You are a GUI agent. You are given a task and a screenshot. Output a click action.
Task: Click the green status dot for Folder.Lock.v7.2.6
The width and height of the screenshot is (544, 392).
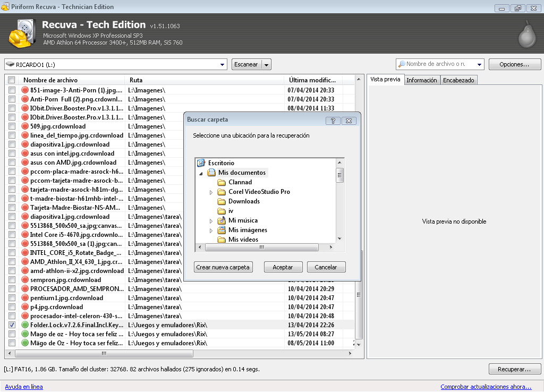coord(24,325)
